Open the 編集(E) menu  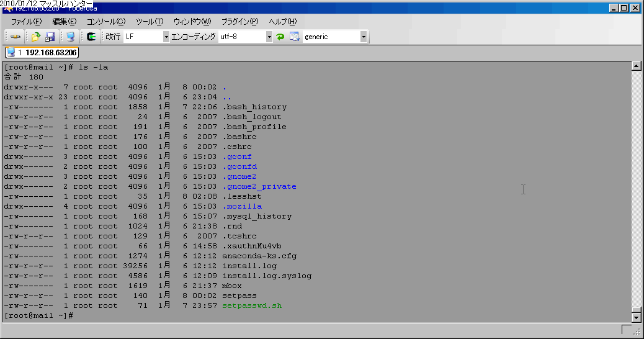pos(65,21)
